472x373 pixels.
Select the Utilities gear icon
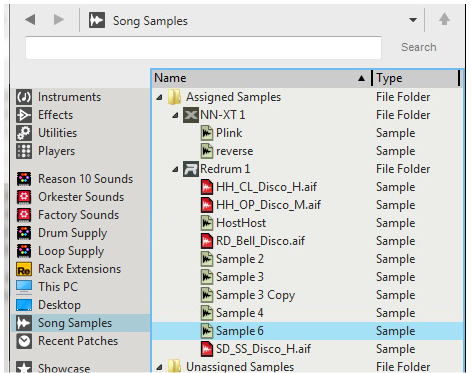(x=24, y=133)
